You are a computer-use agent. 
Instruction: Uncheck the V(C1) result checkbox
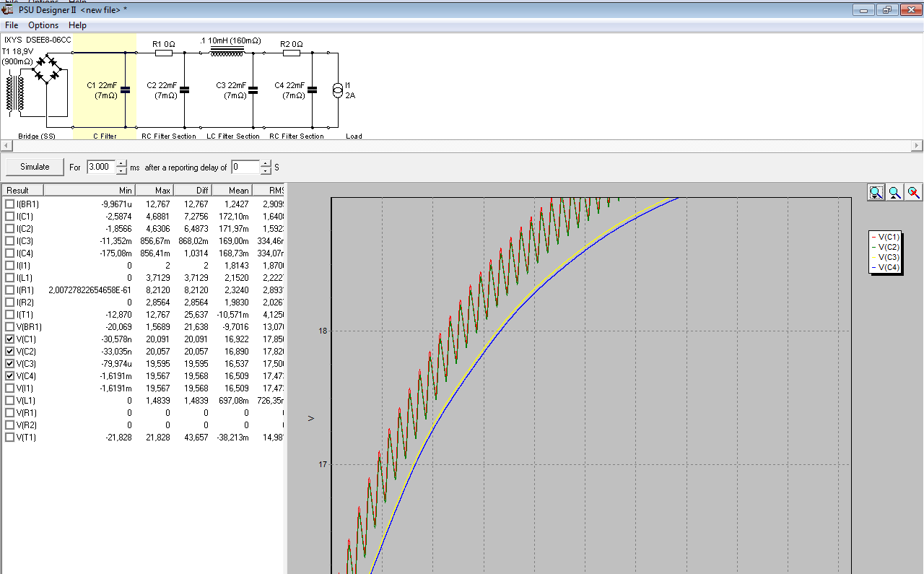(x=9, y=339)
